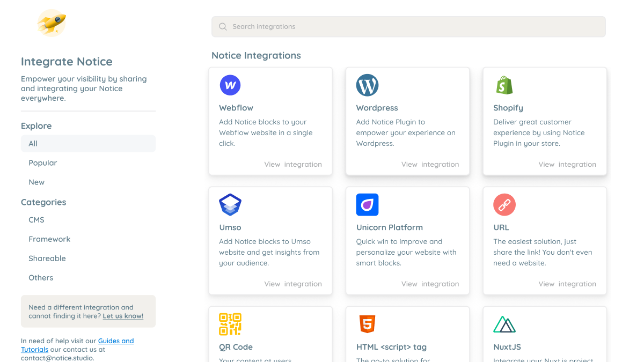Open the Guides and Tutorials link

pyautogui.click(x=77, y=345)
